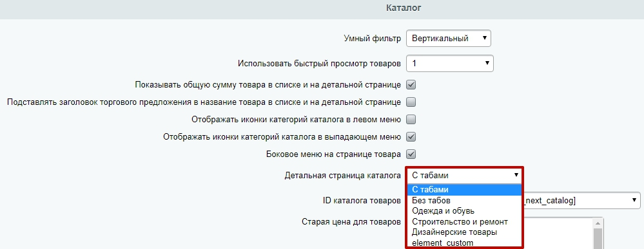Click the Детальная страница каталога label

342,176
